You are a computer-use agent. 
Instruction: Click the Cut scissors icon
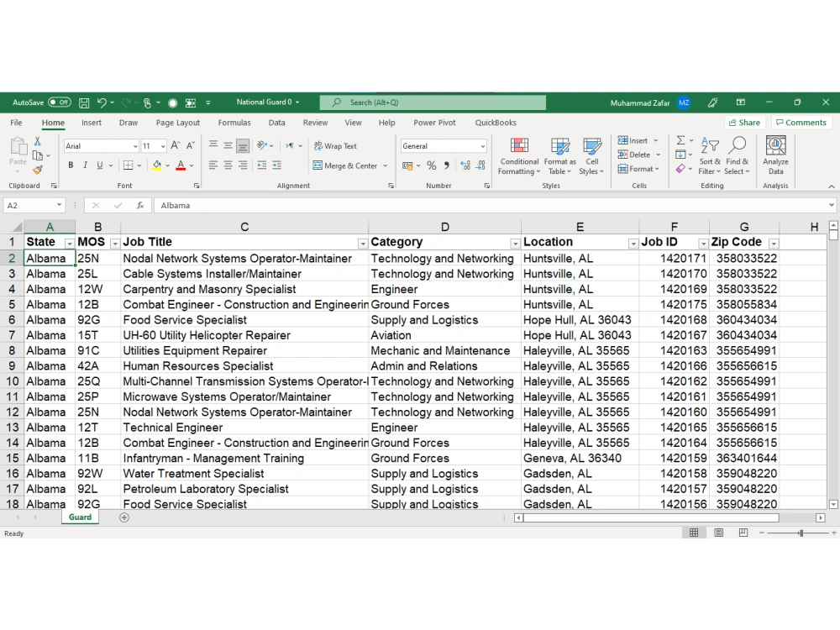(38, 141)
